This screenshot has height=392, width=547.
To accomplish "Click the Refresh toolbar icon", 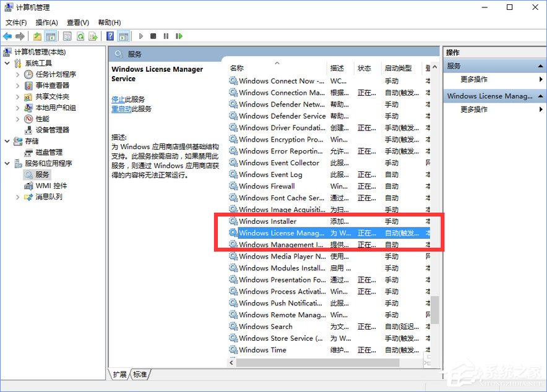I will (x=79, y=36).
